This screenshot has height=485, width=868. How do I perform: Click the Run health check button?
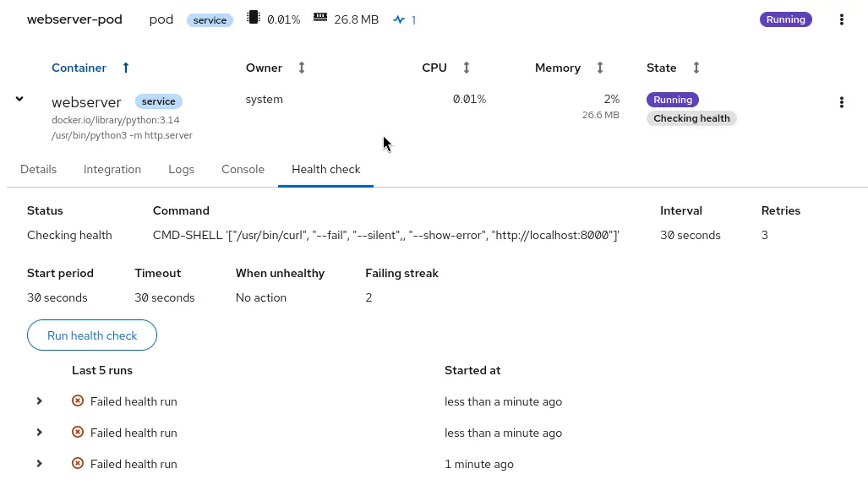pyautogui.click(x=92, y=335)
